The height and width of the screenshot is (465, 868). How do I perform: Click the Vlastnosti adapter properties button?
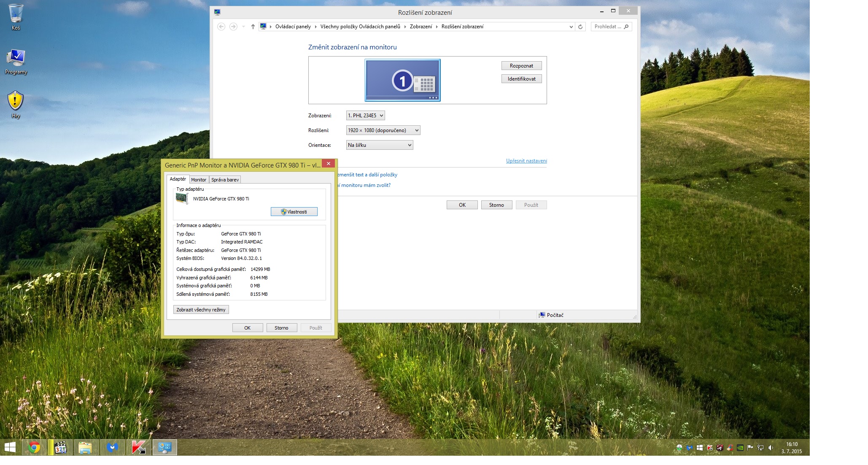click(294, 212)
